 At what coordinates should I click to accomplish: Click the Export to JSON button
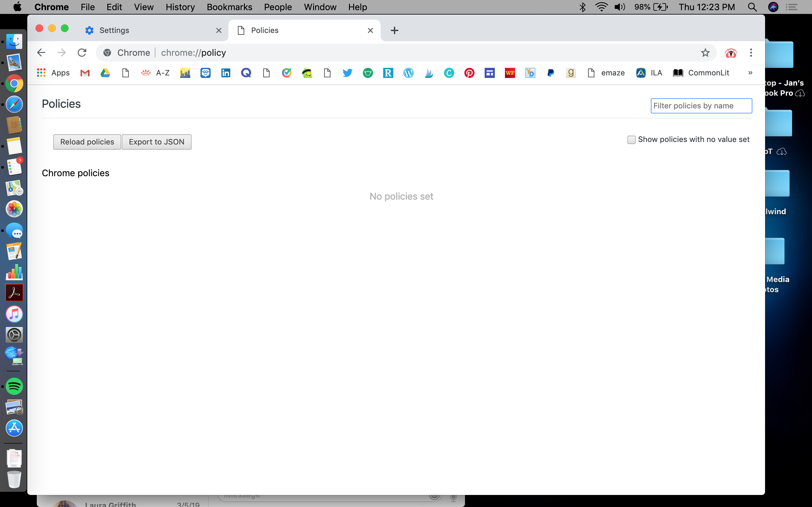(156, 141)
